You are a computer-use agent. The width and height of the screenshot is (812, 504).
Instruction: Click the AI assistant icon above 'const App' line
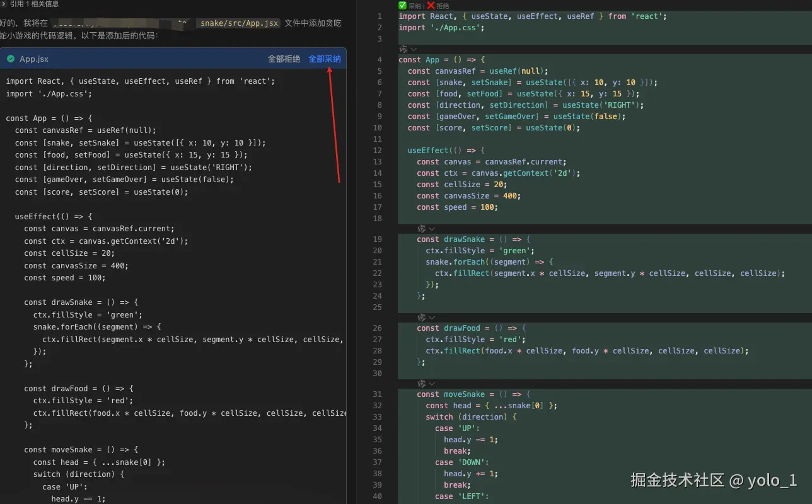(x=403, y=49)
